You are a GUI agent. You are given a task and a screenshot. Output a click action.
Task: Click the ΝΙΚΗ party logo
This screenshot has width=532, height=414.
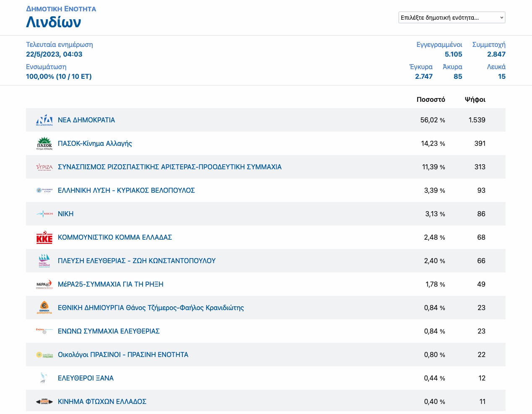[x=44, y=214]
